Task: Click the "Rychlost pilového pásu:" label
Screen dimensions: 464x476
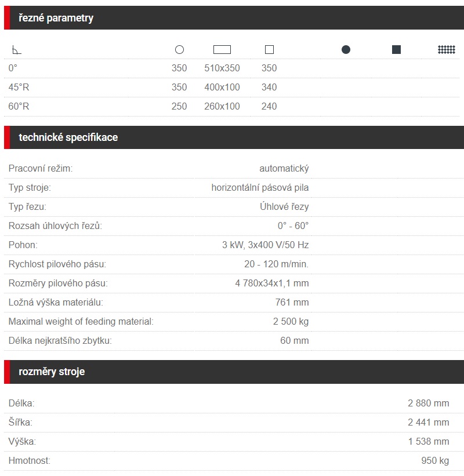Action: coord(57,264)
